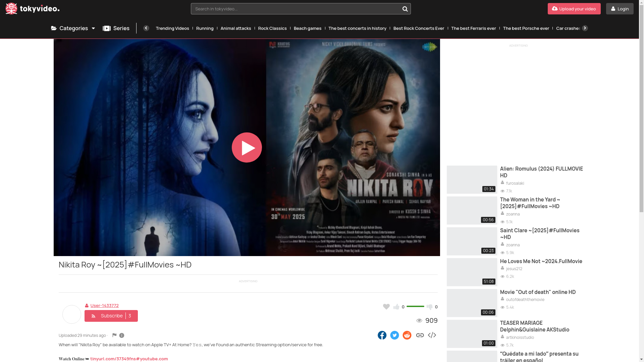Open The Woman in the Yard title

[530, 203]
